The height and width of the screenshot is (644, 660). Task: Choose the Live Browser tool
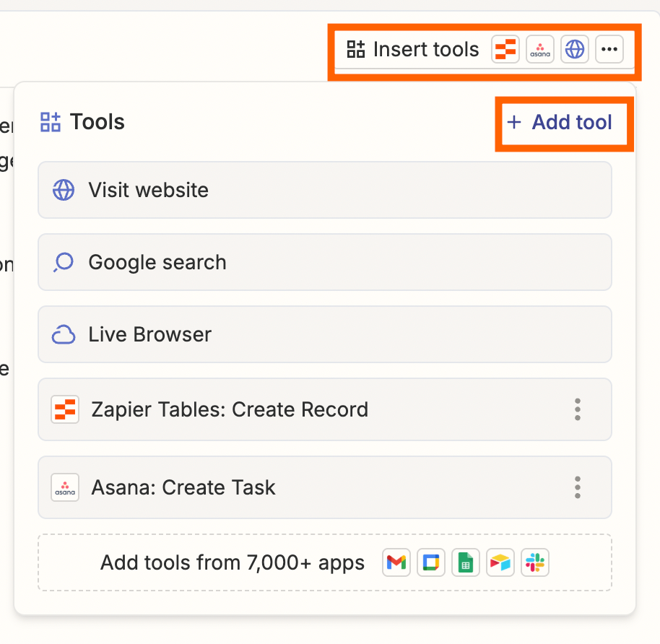coord(324,334)
